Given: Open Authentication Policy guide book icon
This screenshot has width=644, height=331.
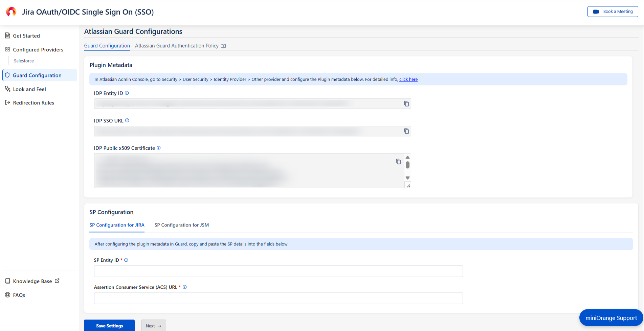Looking at the screenshot, I should tap(223, 46).
